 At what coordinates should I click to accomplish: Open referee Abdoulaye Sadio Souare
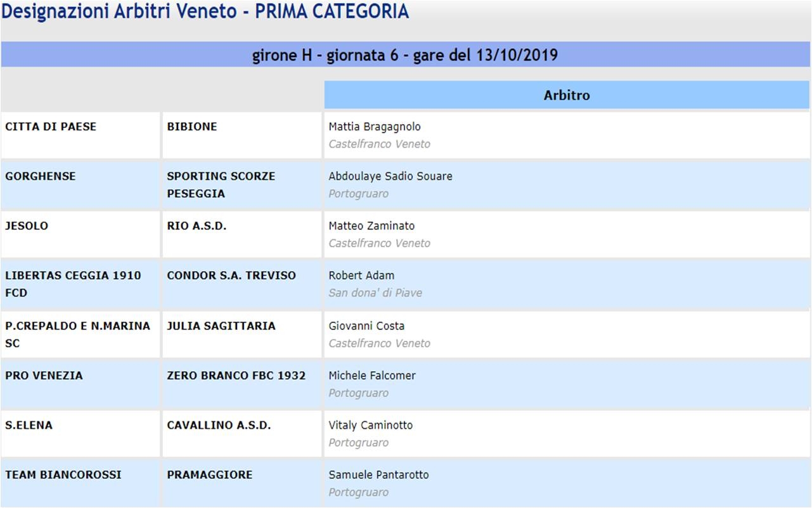coord(390,176)
